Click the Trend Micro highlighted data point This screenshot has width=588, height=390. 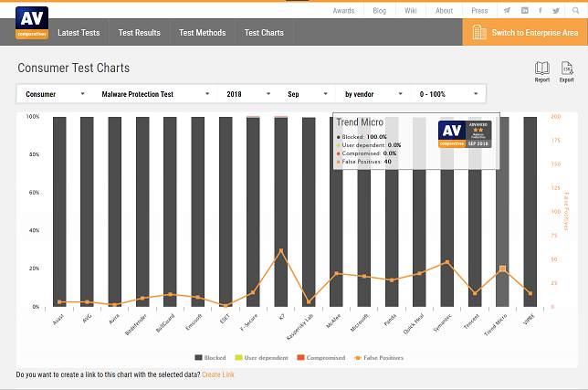click(502, 269)
